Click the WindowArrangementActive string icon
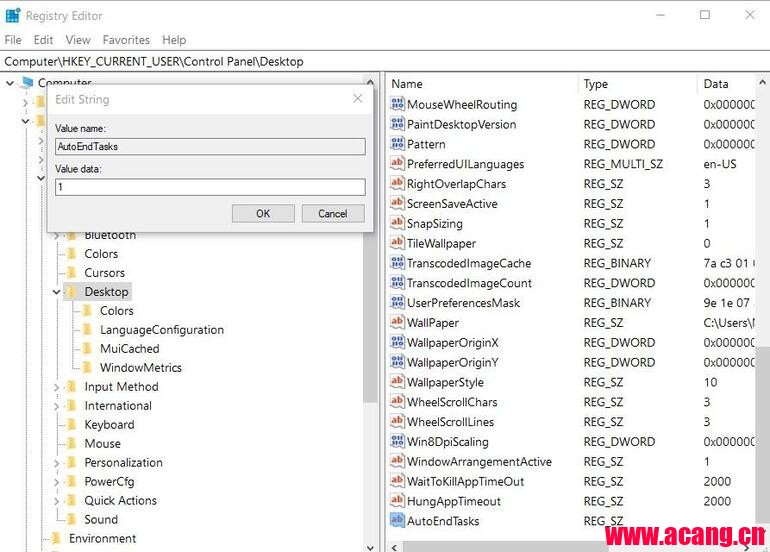The image size is (770, 552). pyautogui.click(x=397, y=461)
